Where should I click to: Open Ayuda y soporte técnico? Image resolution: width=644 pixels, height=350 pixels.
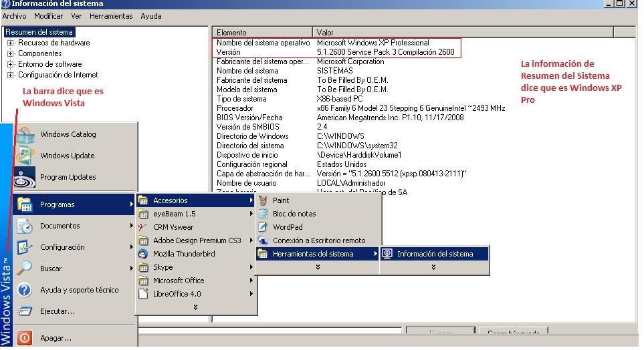79,290
